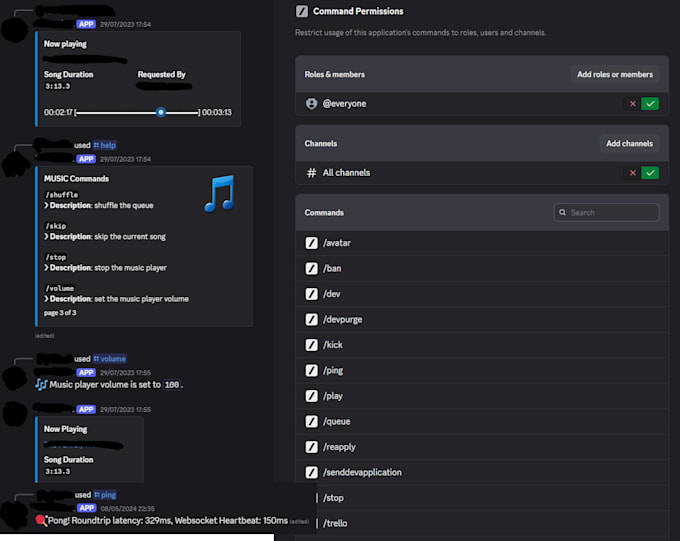This screenshot has width=680, height=541.
Task: Open the /ping command row
Action: pyautogui.click(x=482, y=371)
